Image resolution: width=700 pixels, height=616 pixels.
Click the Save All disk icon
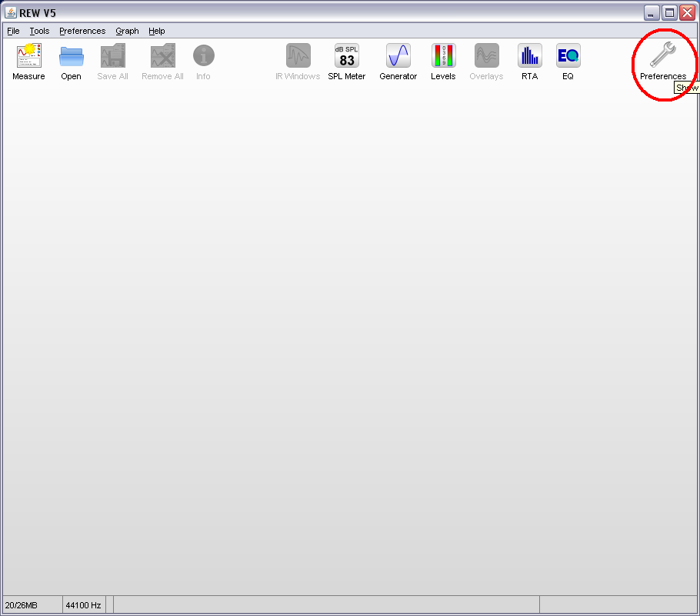(112, 56)
